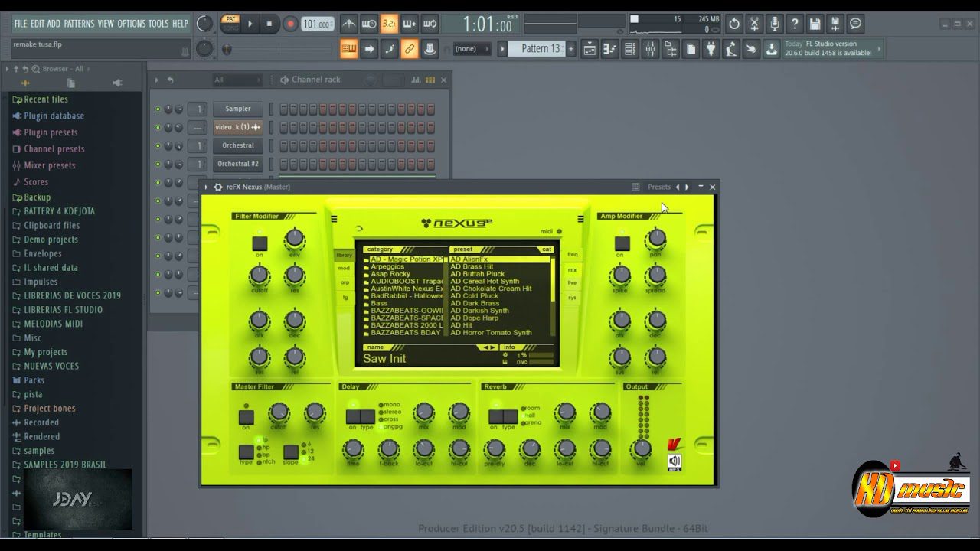This screenshot has height=551, width=980.
Task: Open the channel rack graph editor icon
Action: click(416, 80)
